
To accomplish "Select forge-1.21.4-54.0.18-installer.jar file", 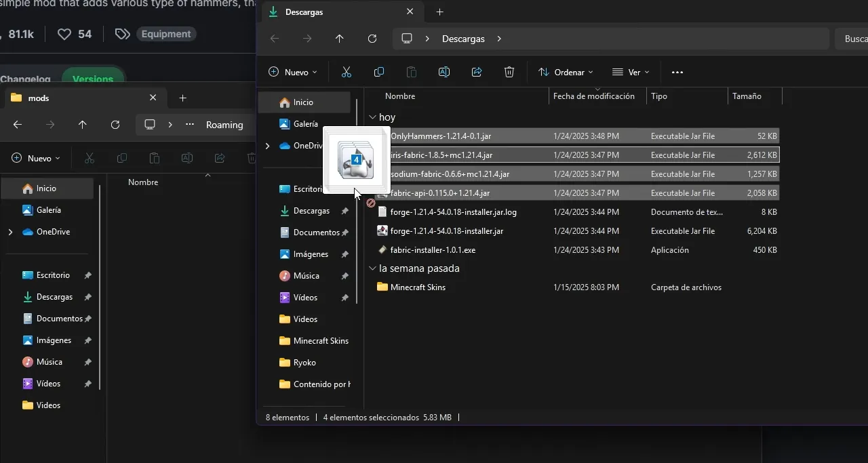I will pos(446,231).
